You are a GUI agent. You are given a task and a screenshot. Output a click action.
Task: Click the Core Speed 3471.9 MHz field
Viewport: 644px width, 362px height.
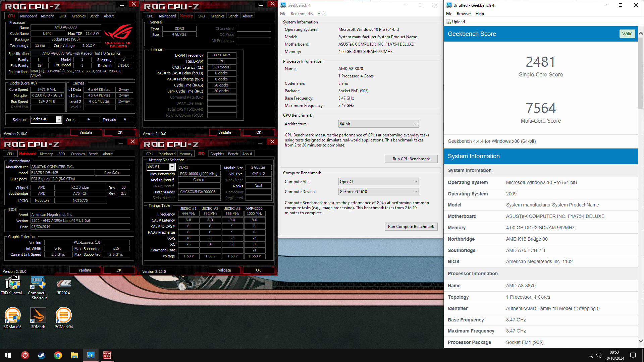click(x=47, y=89)
